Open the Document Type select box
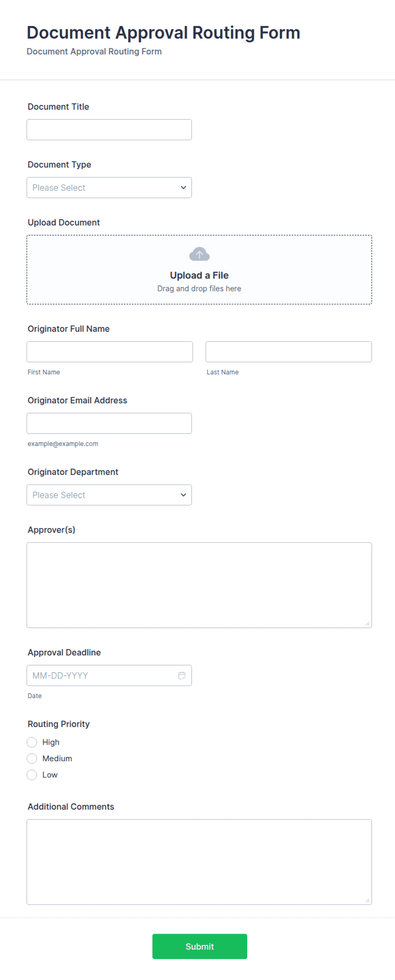The width and height of the screenshot is (395, 980). pos(109,188)
